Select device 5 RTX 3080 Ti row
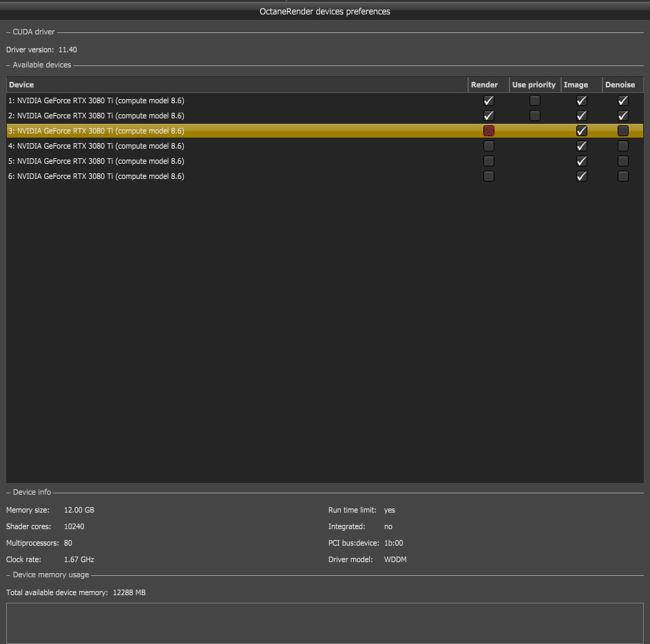 tap(96, 161)
